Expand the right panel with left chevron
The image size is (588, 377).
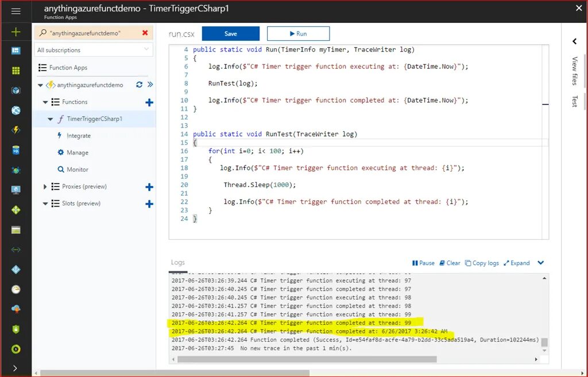pyautogui.click(x=574, y=41)
